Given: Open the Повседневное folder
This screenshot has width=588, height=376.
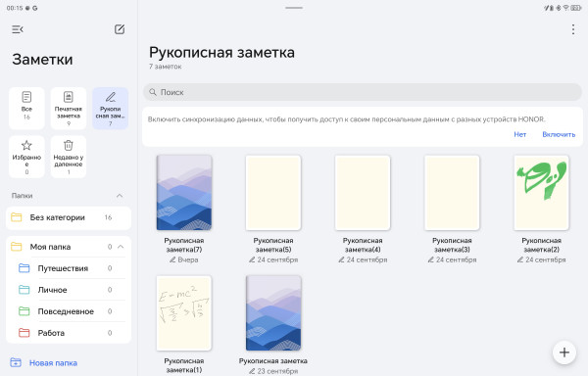Looking at the screenshot, I should coord(69,311).
